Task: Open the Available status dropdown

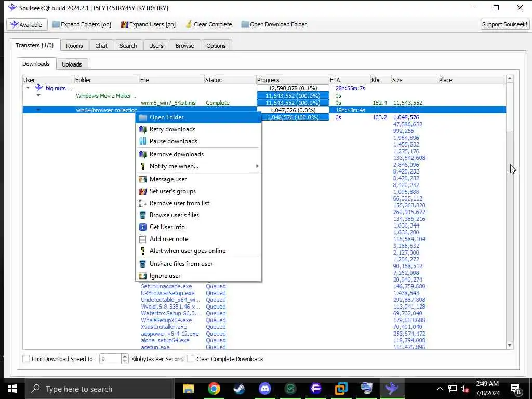Action: 27,24
